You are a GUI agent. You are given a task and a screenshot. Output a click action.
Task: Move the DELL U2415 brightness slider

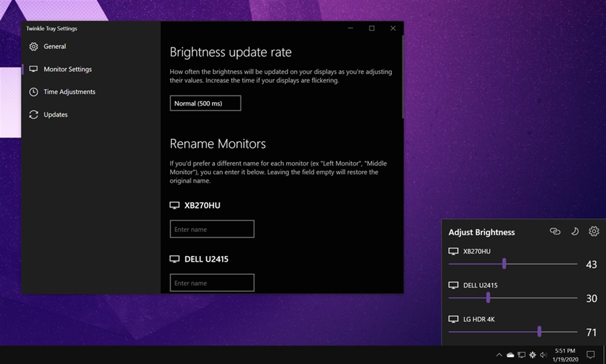tap(488, 298)
